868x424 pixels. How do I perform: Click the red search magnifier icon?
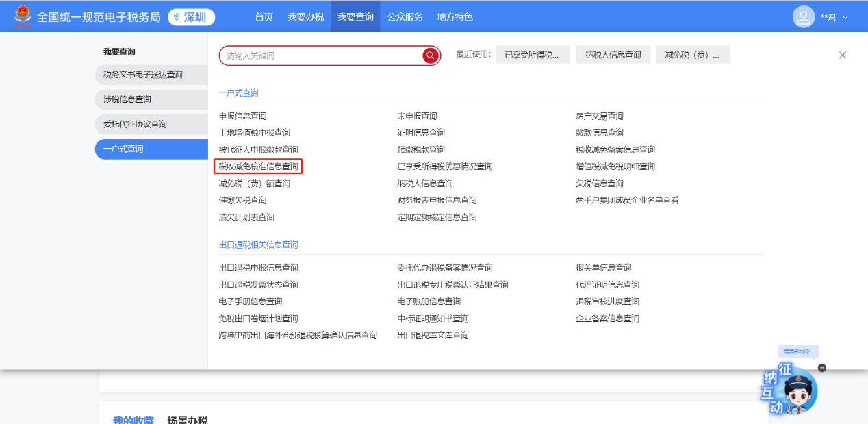431,55
